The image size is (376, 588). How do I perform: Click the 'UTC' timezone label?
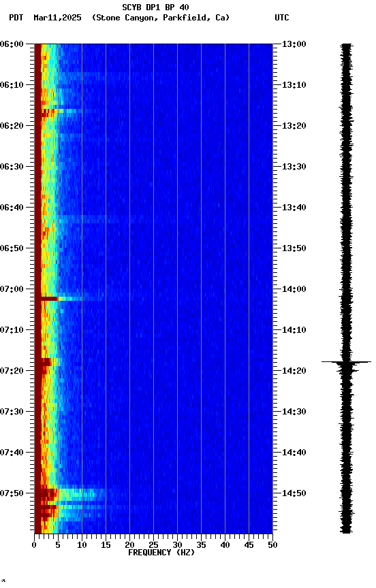(x=282, y=18)
